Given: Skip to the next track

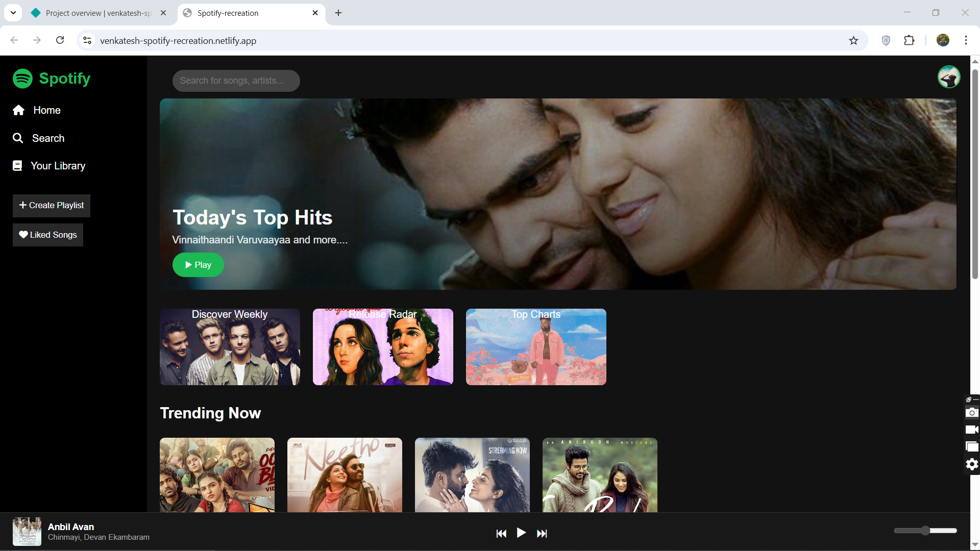Looking at the screenshot, I should point(542,534).
